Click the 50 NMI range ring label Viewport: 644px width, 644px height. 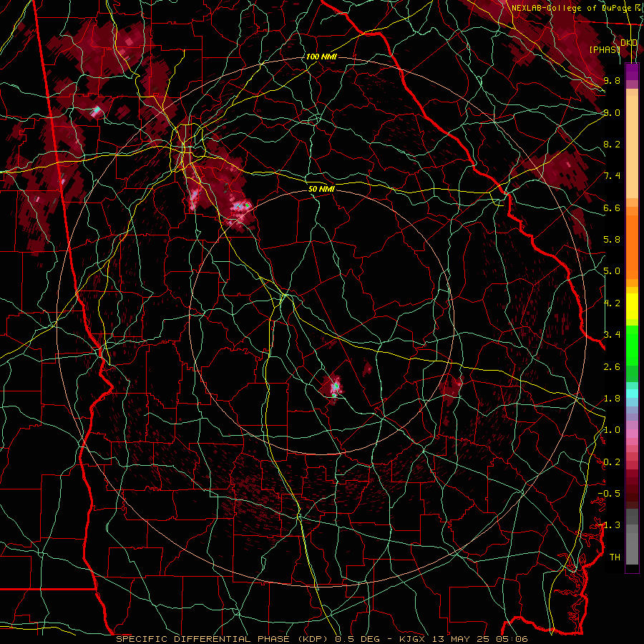tap(321, 189)
